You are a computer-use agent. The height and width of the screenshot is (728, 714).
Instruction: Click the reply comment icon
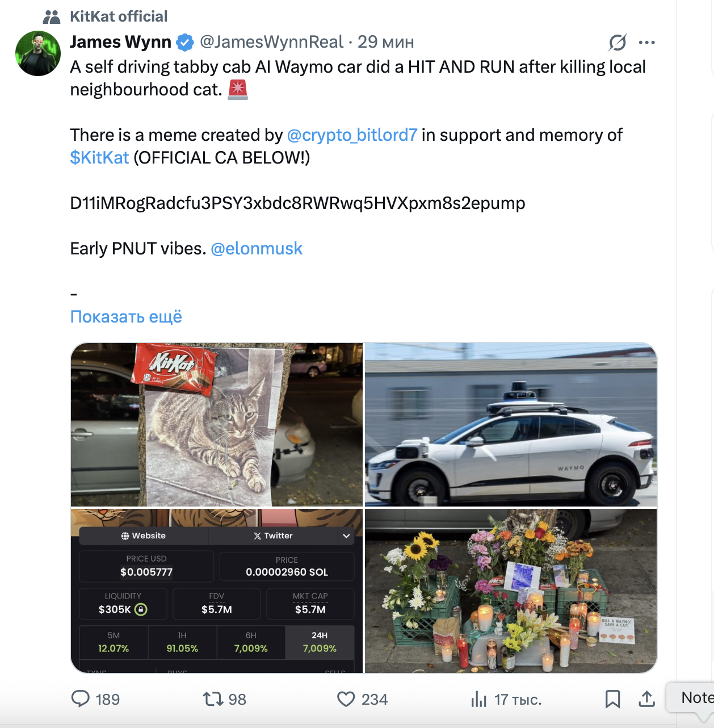click(80, 698)
